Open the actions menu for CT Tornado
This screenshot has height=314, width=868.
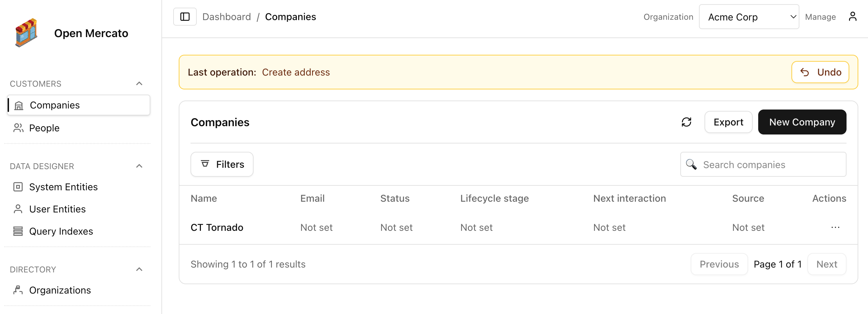pos(835,227)
